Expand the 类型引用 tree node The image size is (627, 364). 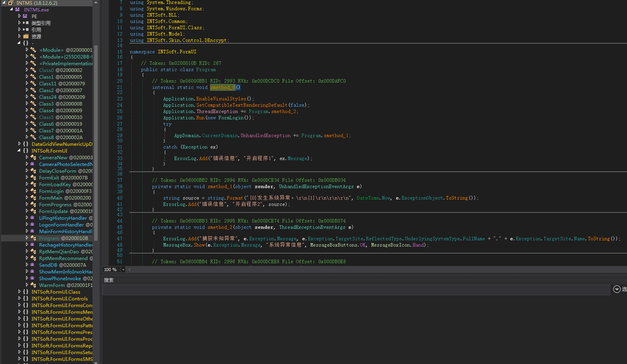click(x=19, y=23)
